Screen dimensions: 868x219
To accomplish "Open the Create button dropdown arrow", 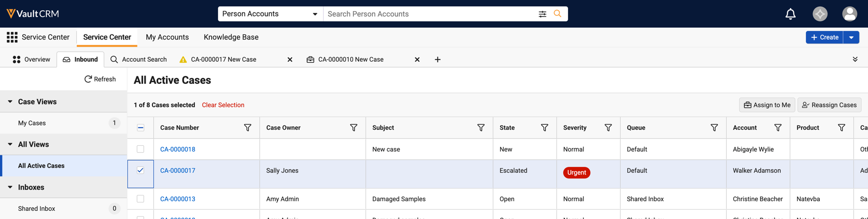I will pos(852,37).
